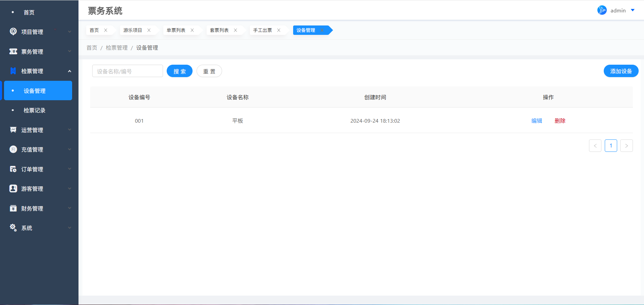
Task: Expand the 运营管理 chevron
Action: point(69,130)
